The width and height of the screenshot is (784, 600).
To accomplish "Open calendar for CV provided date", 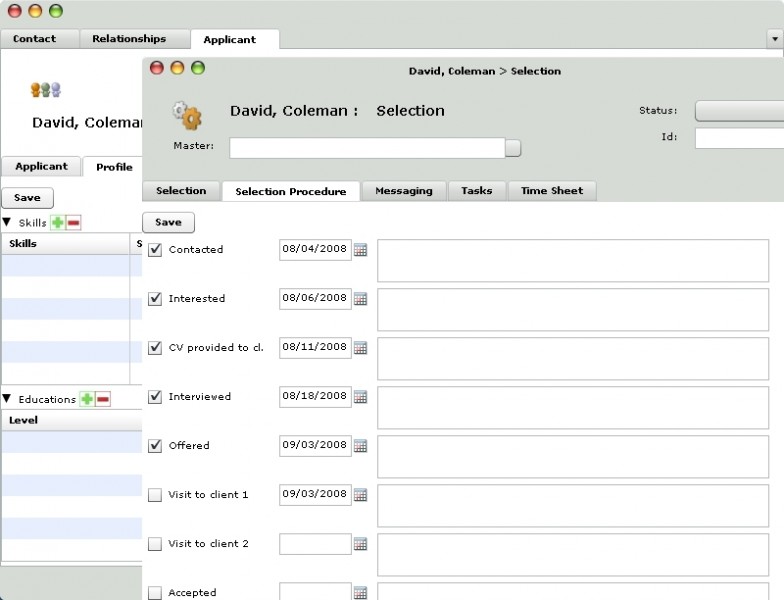I will (x=361, y=348).
